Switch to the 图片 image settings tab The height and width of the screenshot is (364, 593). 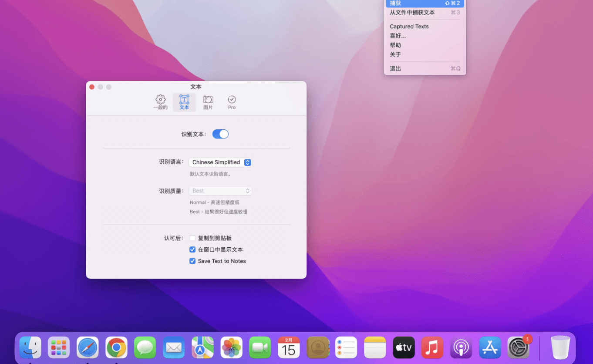pyautogui.click(x=208, y=102)
